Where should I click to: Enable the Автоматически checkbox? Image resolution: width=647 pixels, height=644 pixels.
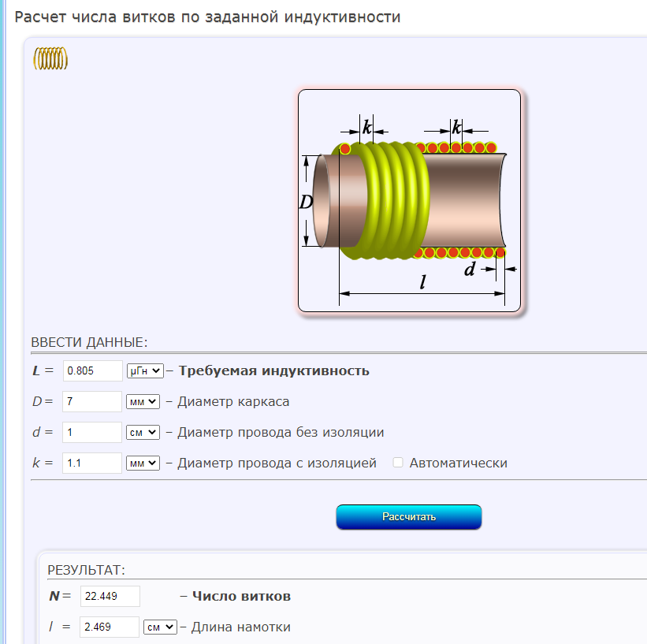coord(399,463)
